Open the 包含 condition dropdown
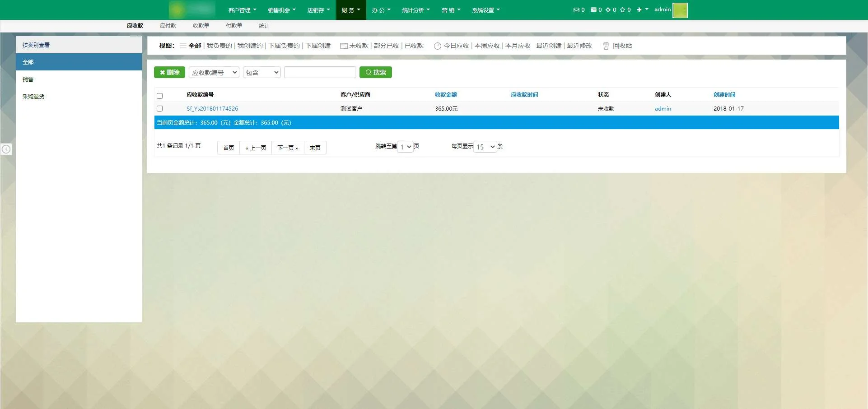The width and height of the screenshot is (868, 409). tap(262, 73)
